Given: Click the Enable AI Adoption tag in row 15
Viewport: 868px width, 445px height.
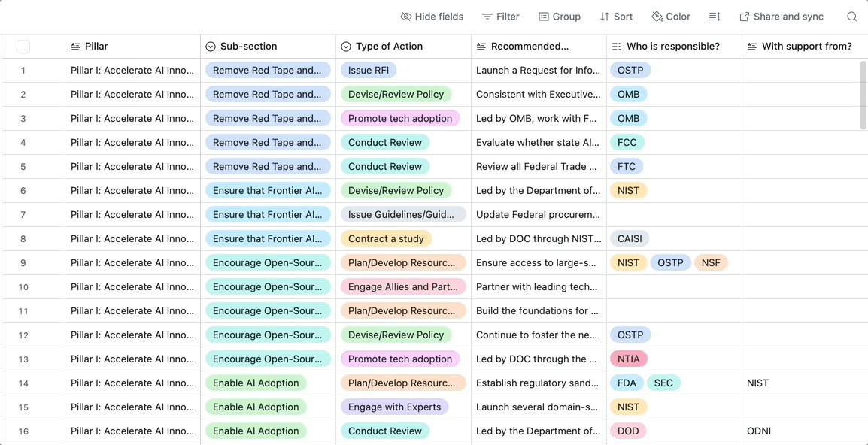Looking at the screenshot, I should tap(256, 407).
